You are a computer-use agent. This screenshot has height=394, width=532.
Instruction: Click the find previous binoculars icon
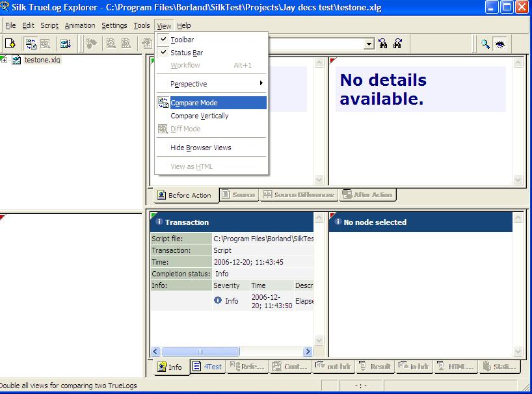[x=383, y=44]
